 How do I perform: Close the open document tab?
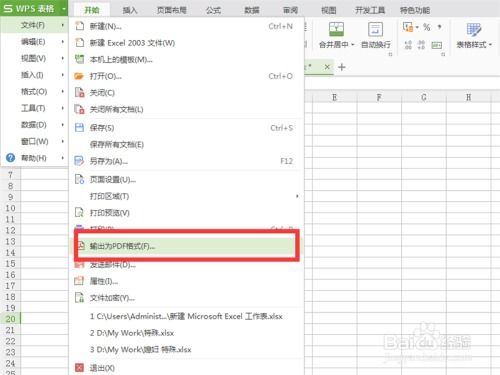tap(327, 67)
